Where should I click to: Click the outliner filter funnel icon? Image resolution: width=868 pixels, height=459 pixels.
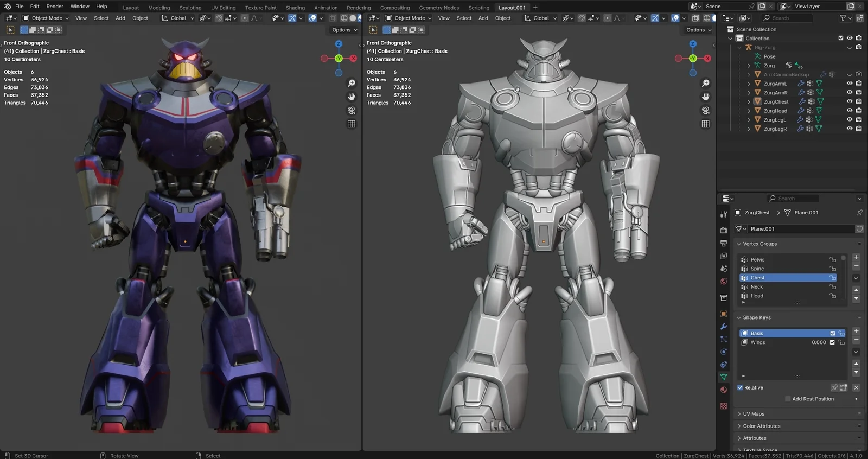[x=843, y=18]
